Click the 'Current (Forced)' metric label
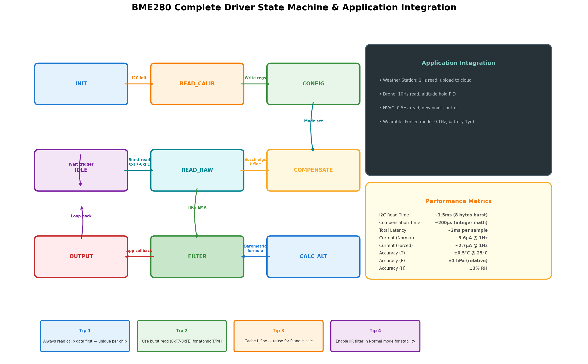588x364 pixels. click(x=396, y=246)
